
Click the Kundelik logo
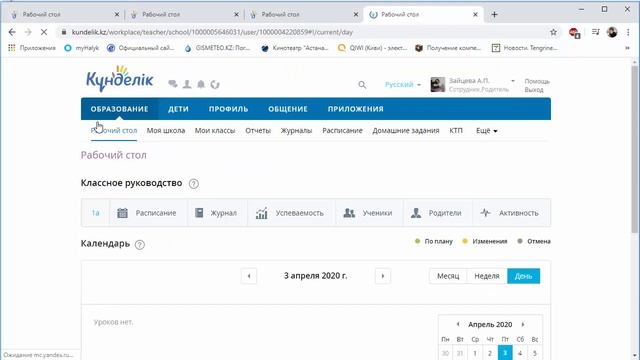click(120, 78)
